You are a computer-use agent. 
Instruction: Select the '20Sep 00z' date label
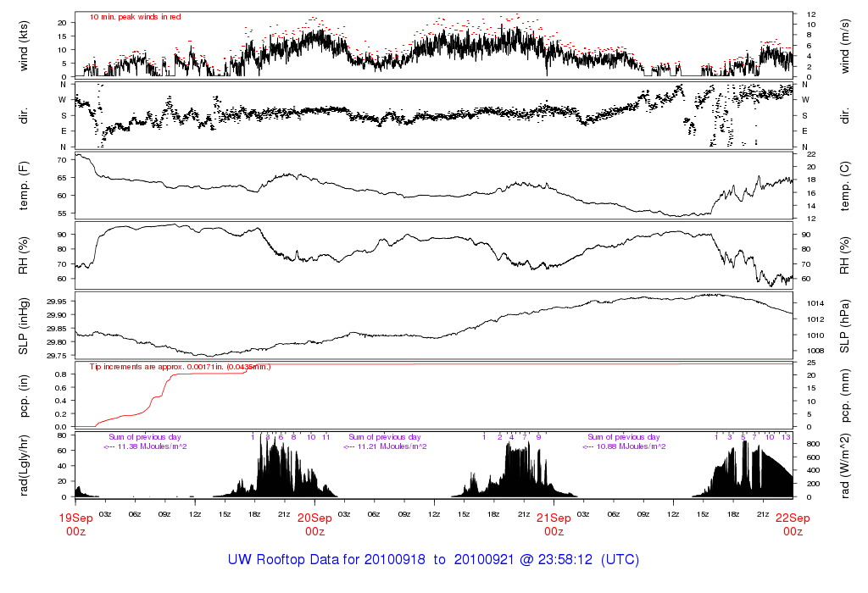pyautogui.click(x=315, y=524)
